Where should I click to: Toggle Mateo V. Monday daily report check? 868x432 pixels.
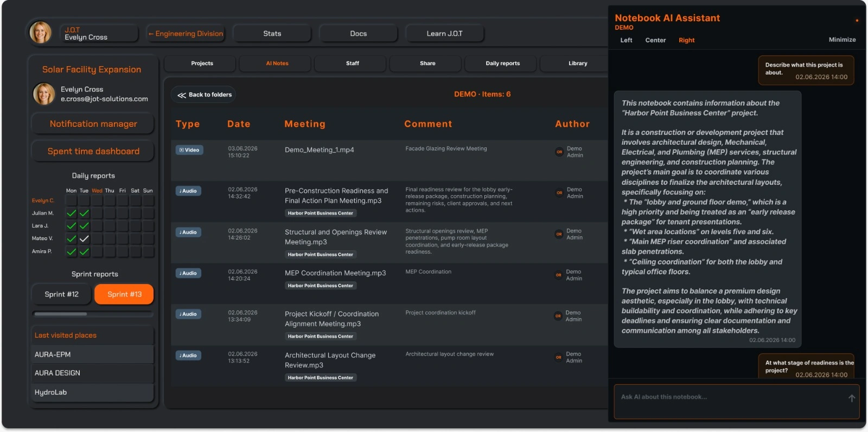coord(71,238)
